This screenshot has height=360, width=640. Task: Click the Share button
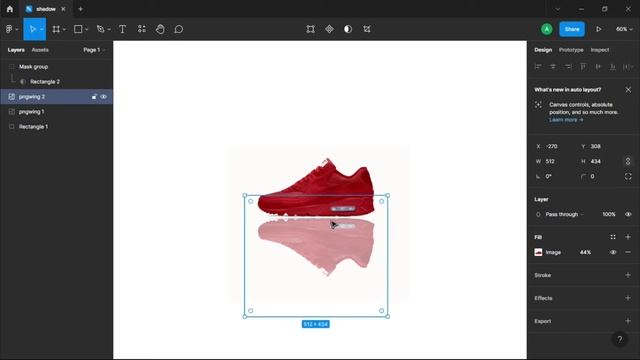(572, 29)
